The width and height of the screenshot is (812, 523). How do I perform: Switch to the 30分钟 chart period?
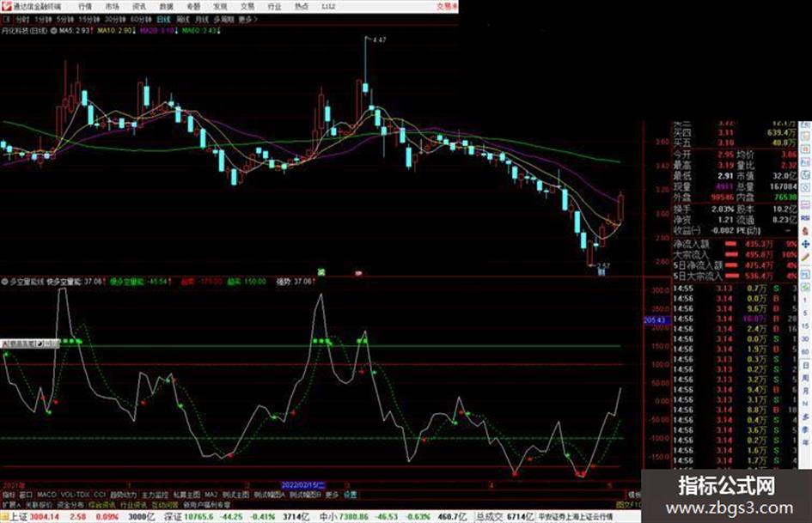point(115,19)
